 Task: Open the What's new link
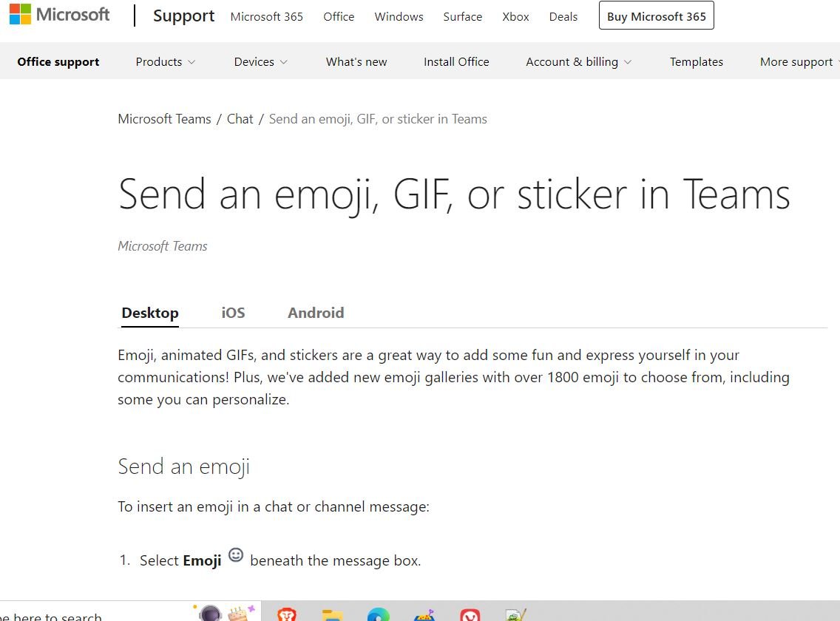click(x=356, y=61)
